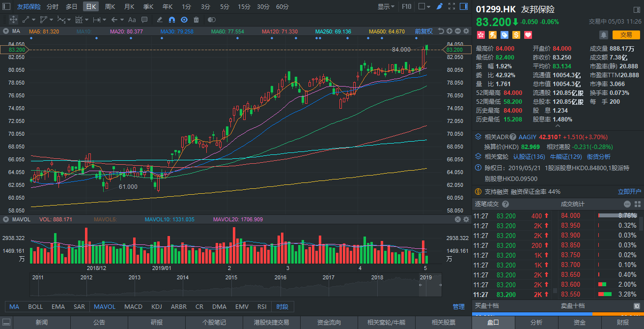
Task: Select the comment bubble annotation tool
Action: click(144, 20)
